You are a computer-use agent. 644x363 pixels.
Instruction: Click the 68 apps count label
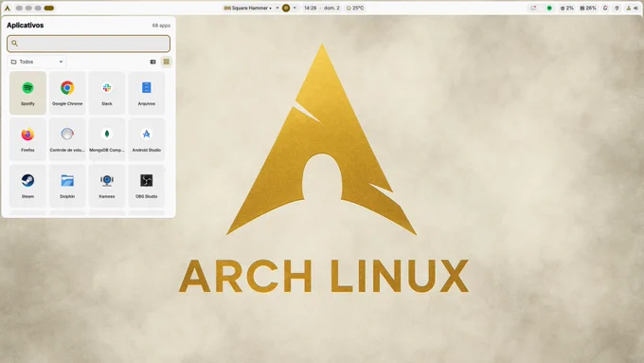click(x=161, y=26)
